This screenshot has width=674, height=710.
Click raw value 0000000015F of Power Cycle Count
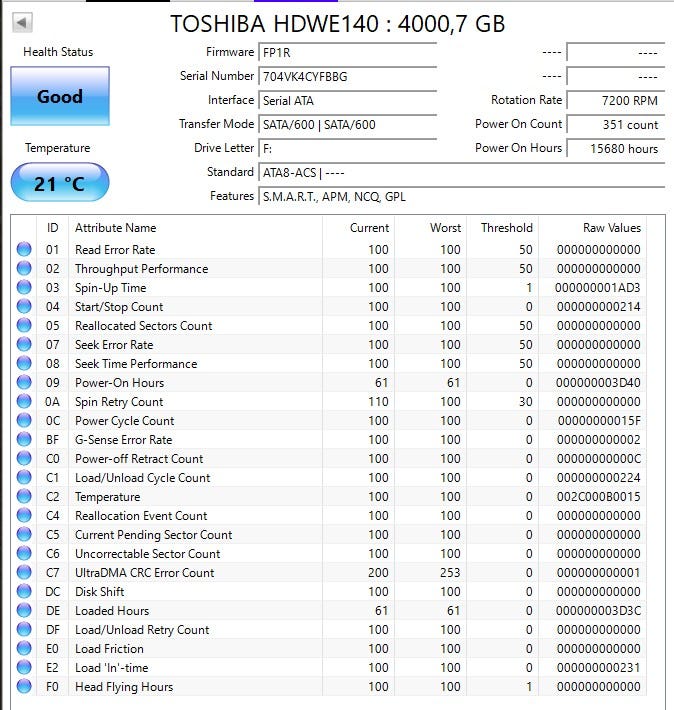tap(599, 421)
